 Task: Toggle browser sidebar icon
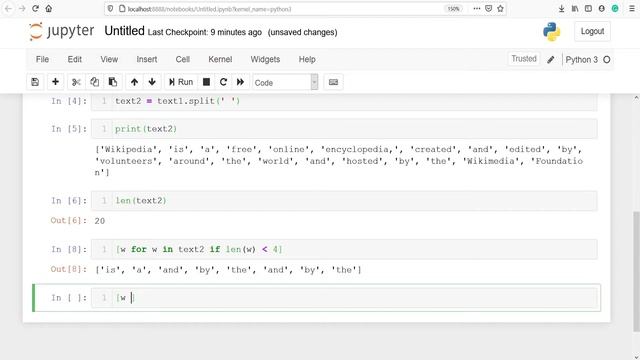click(x=588, y=9)
